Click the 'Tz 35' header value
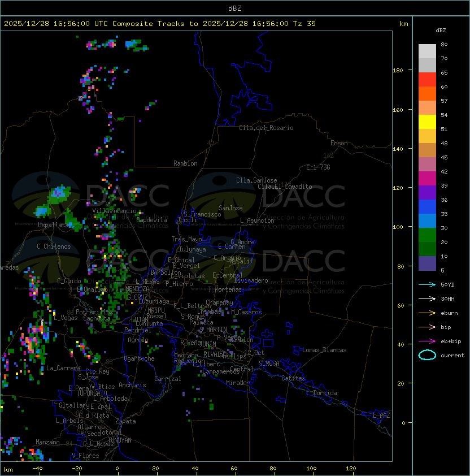The height and width of the screenshot is (476, 470). [304, 24]
